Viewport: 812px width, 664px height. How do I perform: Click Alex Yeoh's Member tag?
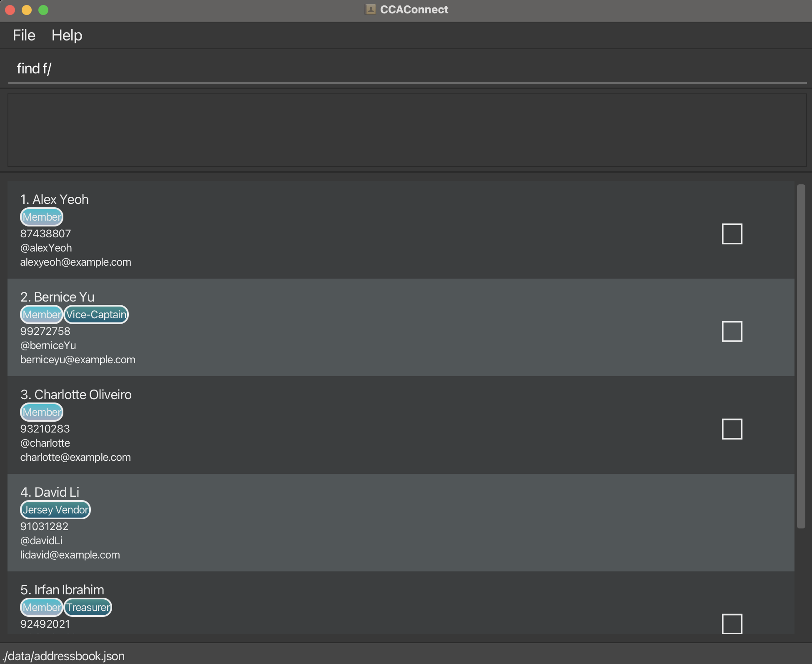click(x=42, y=217)
